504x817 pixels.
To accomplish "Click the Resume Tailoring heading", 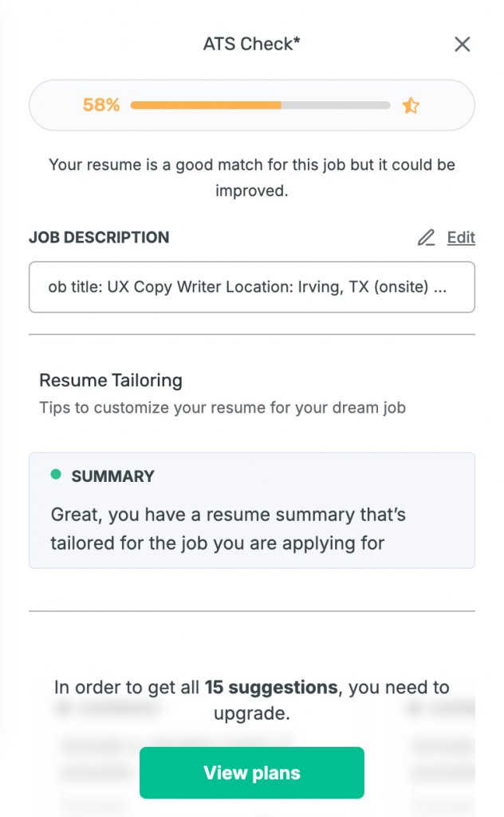I will point(111,380).
